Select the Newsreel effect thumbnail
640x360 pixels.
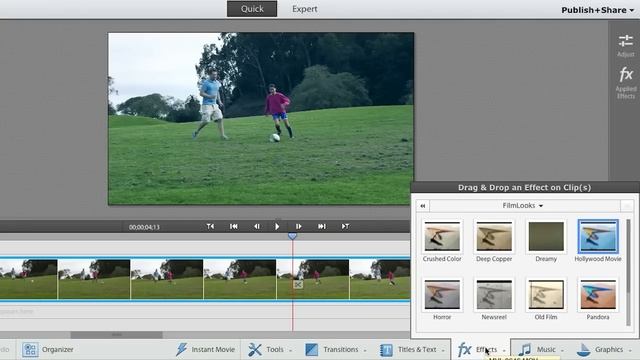coord(494,294)
